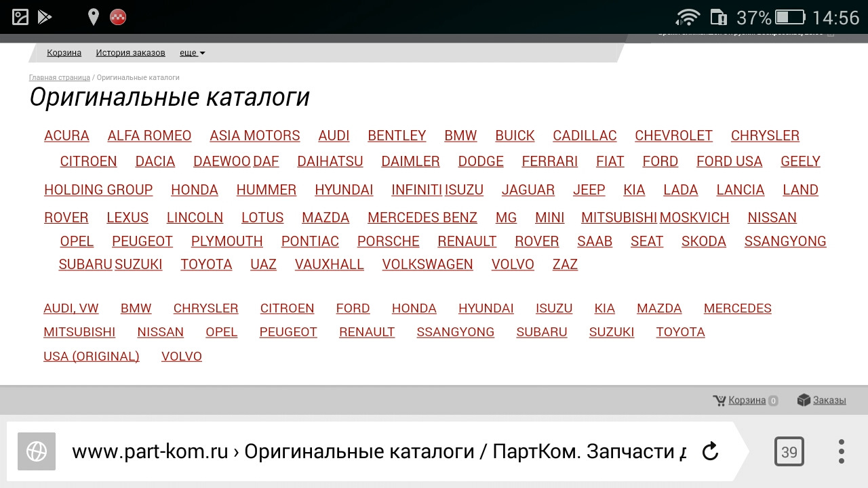Viewport: 868px width, 488px height.
Task: Select the MERCEDES BENZ catalog
Action: point(422,218)
